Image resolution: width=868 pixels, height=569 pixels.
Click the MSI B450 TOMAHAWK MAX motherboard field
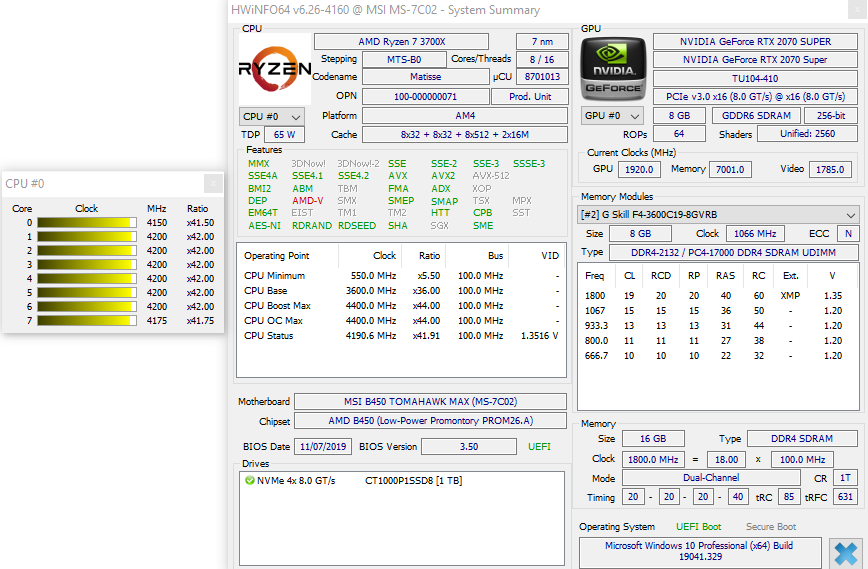click(430, 401)
